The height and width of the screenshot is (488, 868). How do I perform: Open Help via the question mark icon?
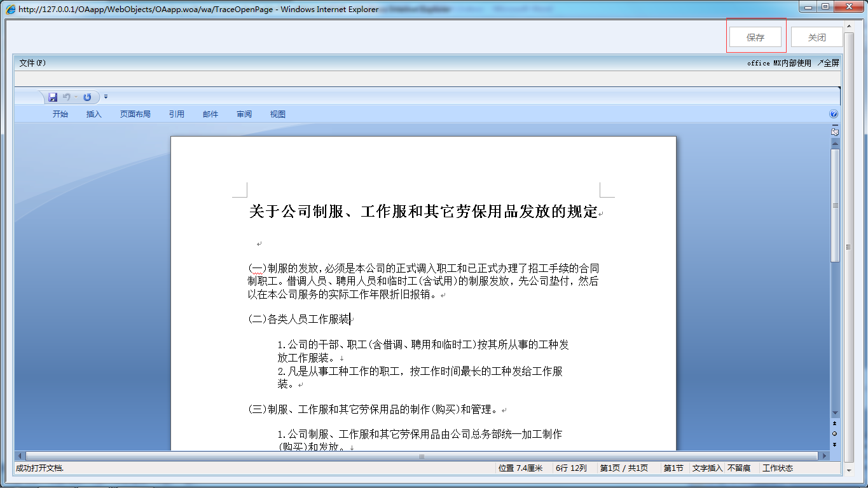pyautogui.click(x=833, y=114)
